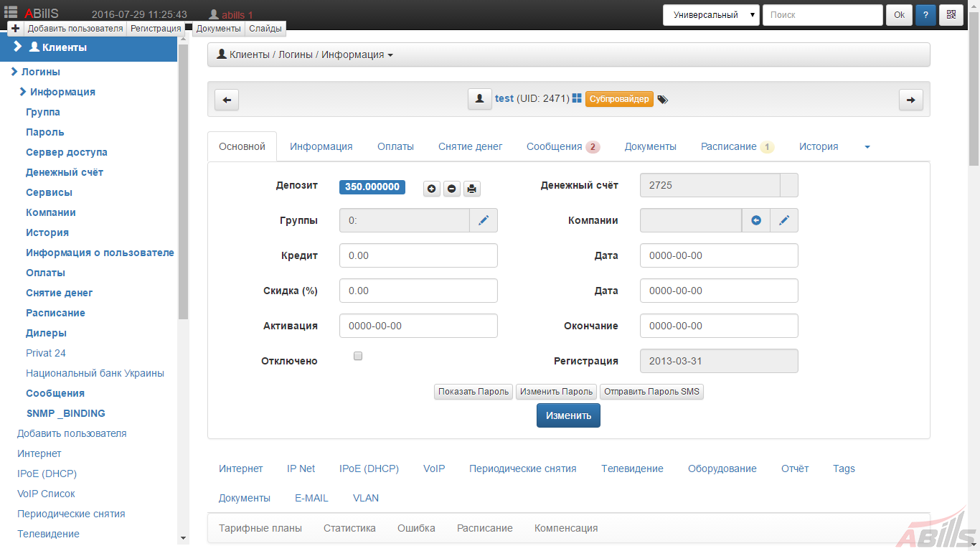Open the Снятие денег tab

point(471,146)
